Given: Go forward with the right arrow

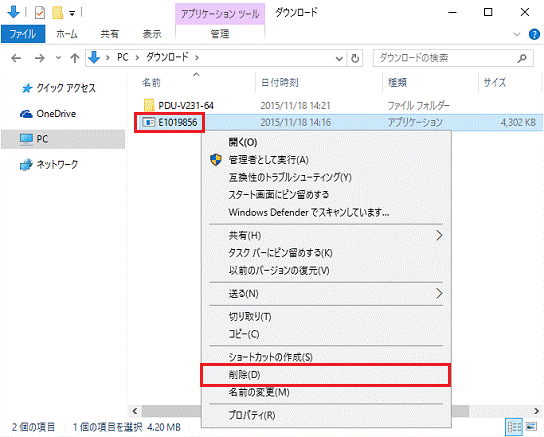Looking at the screenshot, I should click(x=40, y=58).
